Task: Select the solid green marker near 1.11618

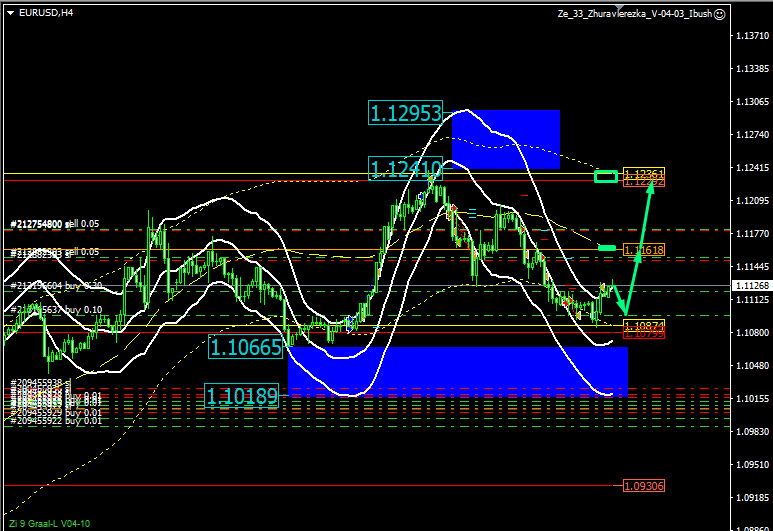Action: click(x=607, y=247)
